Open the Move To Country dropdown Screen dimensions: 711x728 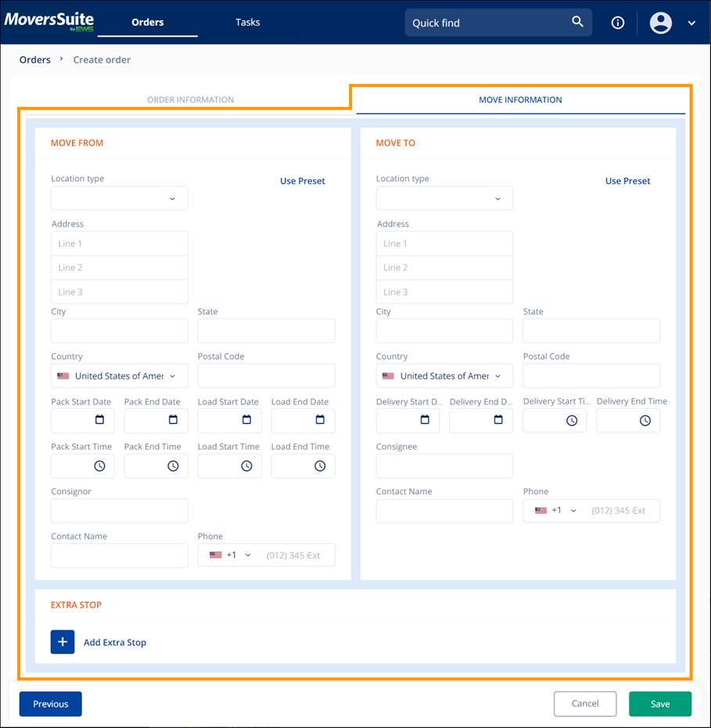click(443, 375)
